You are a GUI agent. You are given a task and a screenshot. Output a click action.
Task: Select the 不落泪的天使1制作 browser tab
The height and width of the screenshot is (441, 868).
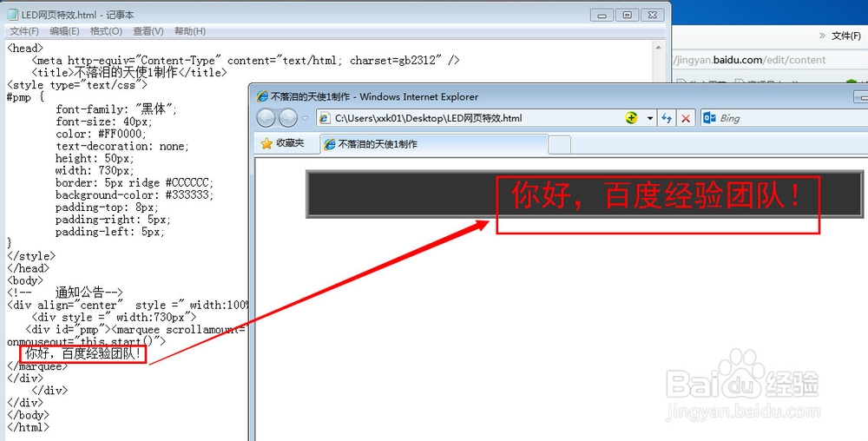pos(434,144)
